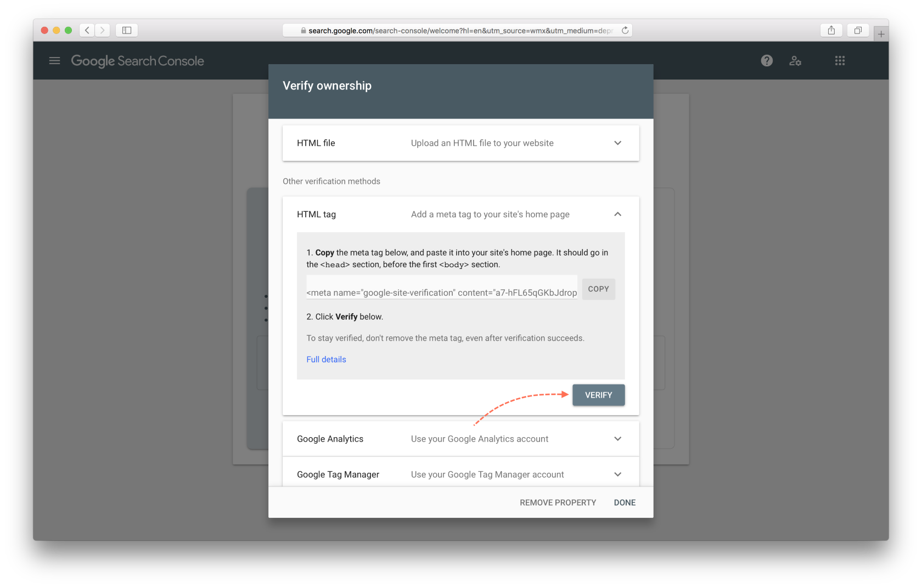Viewport: 922px width, 588px height.
Task: Collapse the HTML tag verification section
Action: 617,214
